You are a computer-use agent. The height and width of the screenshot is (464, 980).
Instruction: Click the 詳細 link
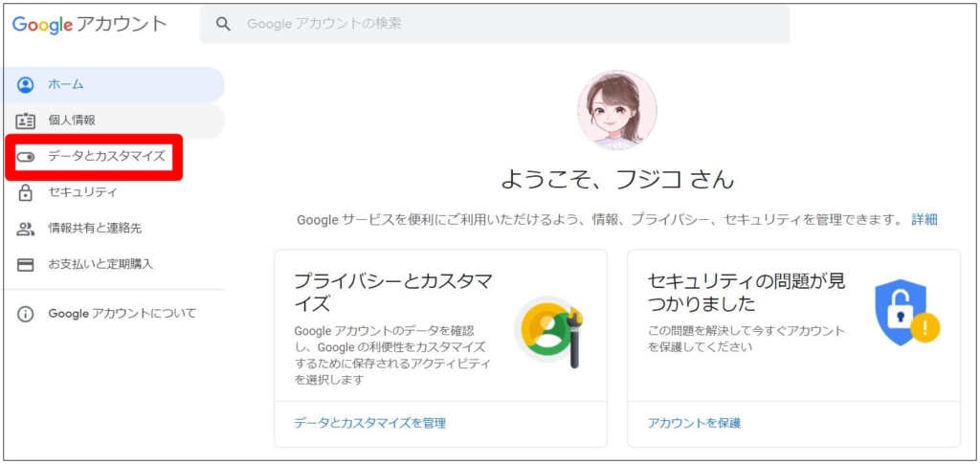[x=924, y=219]
